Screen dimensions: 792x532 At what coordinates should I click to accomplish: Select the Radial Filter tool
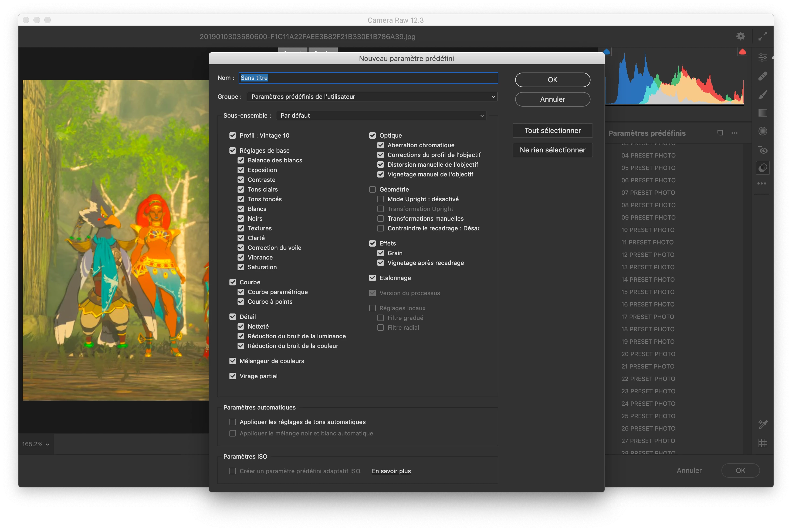(763, 131)
